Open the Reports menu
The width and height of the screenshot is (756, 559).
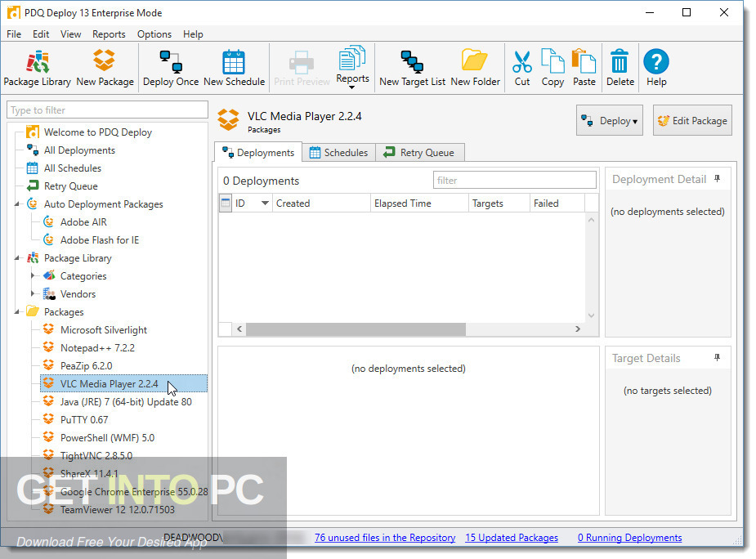tap(109, 34)
